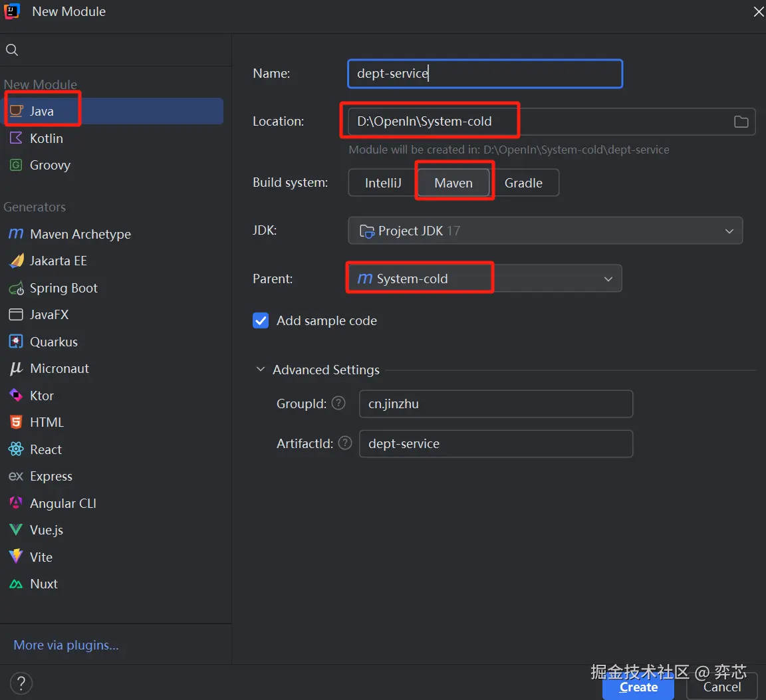
Task: Select the Jakarta EE list entry
Action: [x=112, y=261]
